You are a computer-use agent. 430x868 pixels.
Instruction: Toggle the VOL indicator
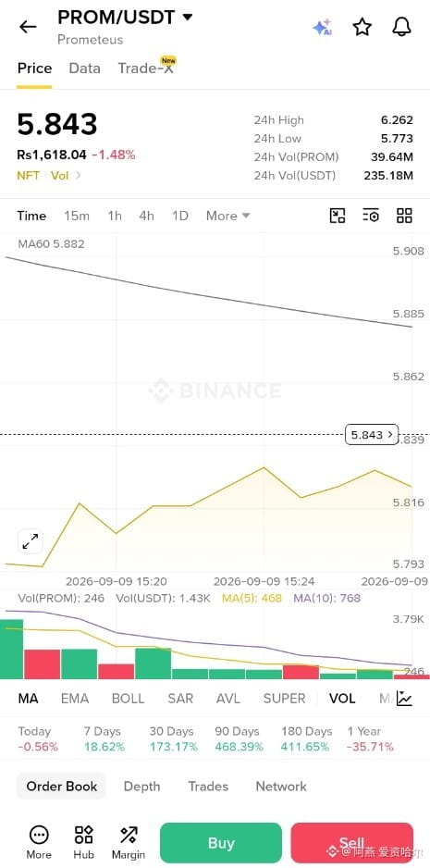pyautogui.click(x=342, y=699)
